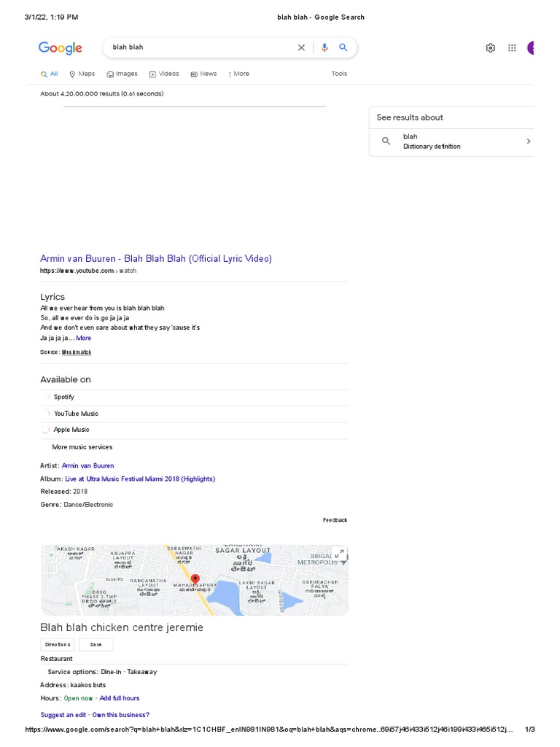The width and height of the screenshot is (560, 747).
Task: Switch to the Videos tab
Action: (x=164, y=74)
